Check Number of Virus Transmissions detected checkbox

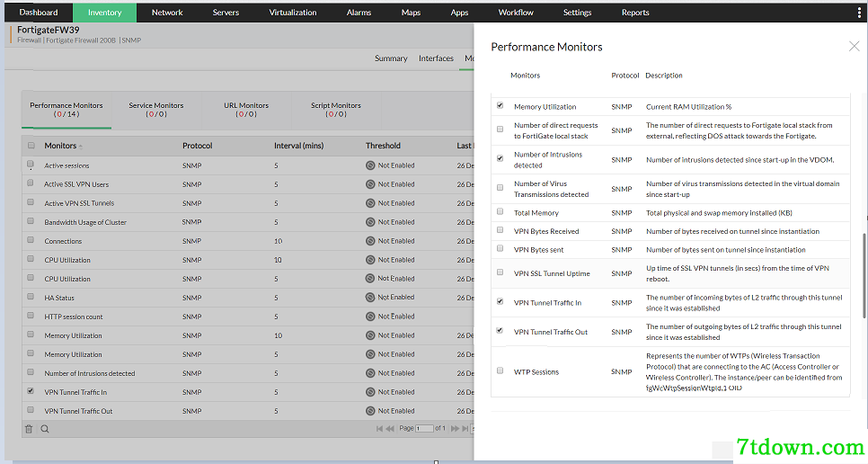500,188
